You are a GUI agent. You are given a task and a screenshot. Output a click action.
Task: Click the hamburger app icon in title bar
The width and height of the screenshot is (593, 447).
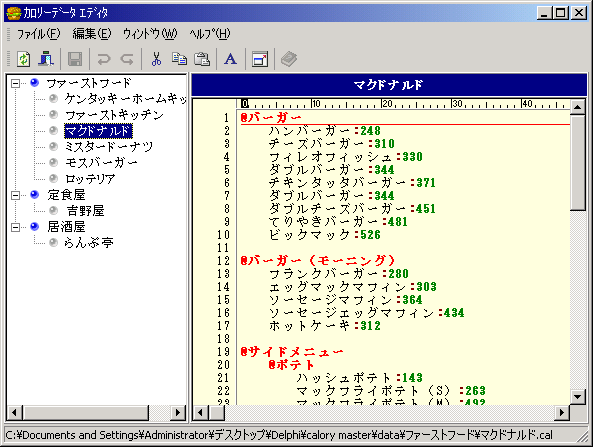click(x=14, y=13)
